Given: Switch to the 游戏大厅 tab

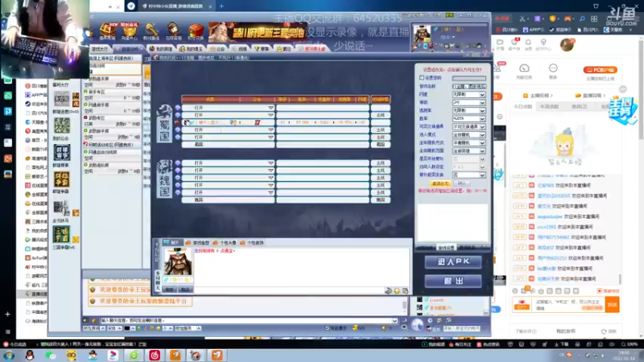Looking at the screenshot, I should point(99,49).
